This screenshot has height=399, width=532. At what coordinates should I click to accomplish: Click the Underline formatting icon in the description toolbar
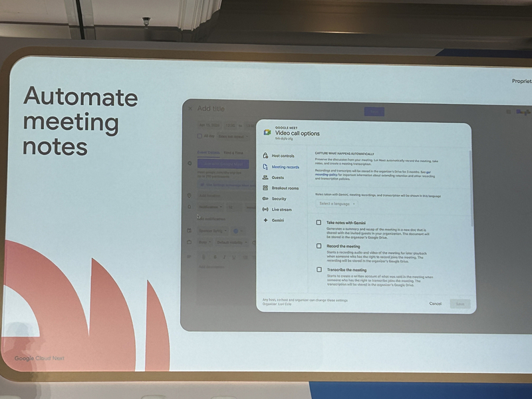[234, 257]
